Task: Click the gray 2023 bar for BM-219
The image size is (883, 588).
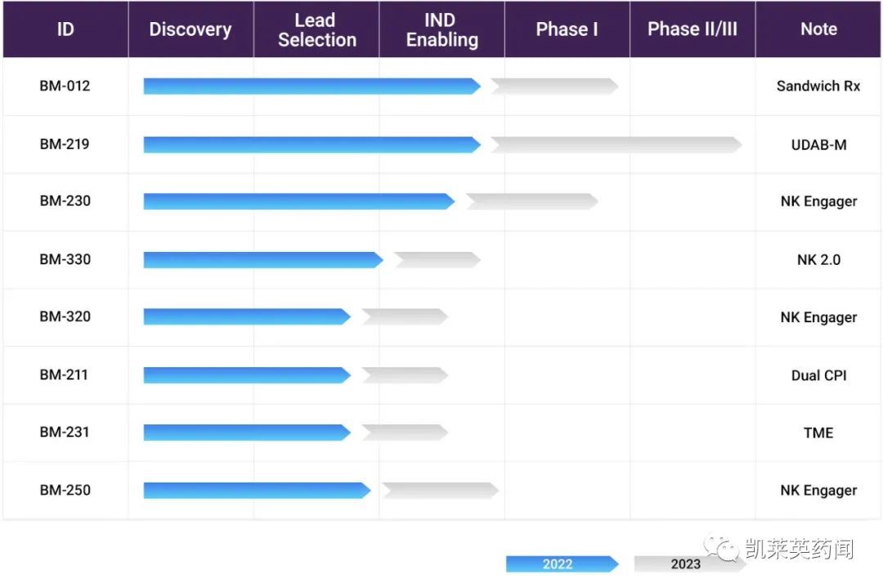Action: [615, 145]
